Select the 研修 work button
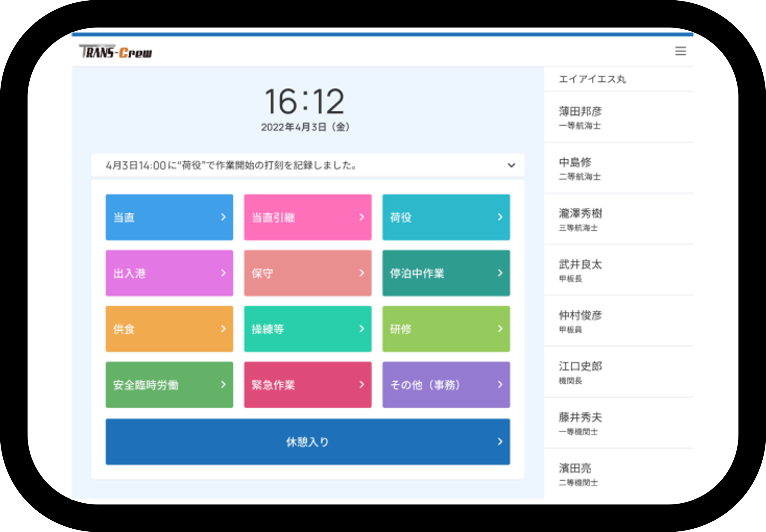 [446, 329]
